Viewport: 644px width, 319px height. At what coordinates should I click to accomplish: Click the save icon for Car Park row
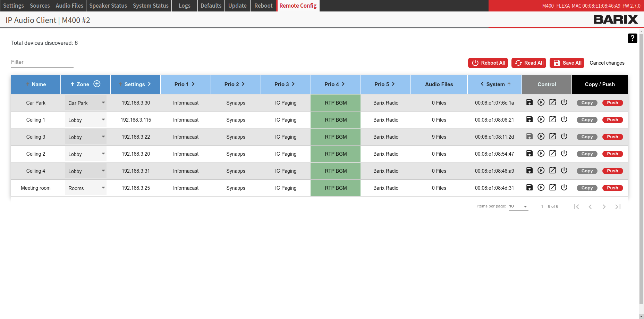tap(529, 102)
